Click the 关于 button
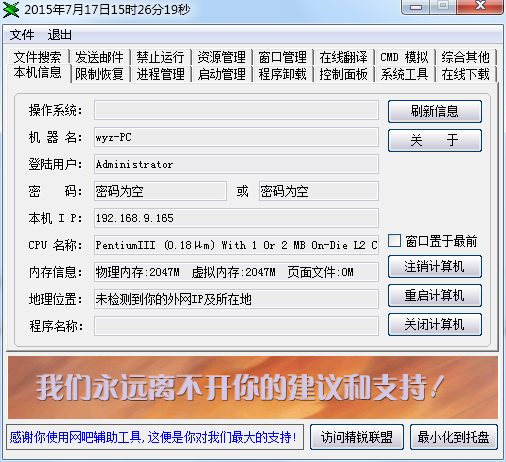The width and height of the screenshot is (506, 462). click(435, 140)
